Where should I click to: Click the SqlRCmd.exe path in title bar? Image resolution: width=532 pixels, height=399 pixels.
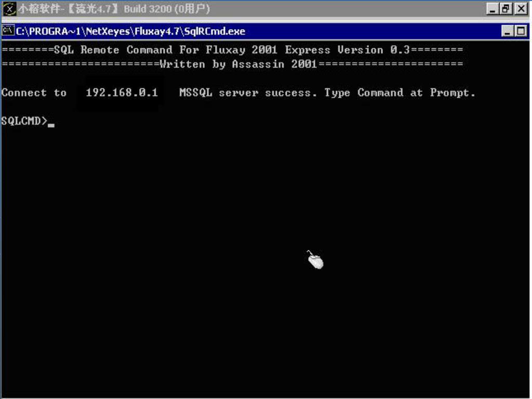[x=130, y=31]
